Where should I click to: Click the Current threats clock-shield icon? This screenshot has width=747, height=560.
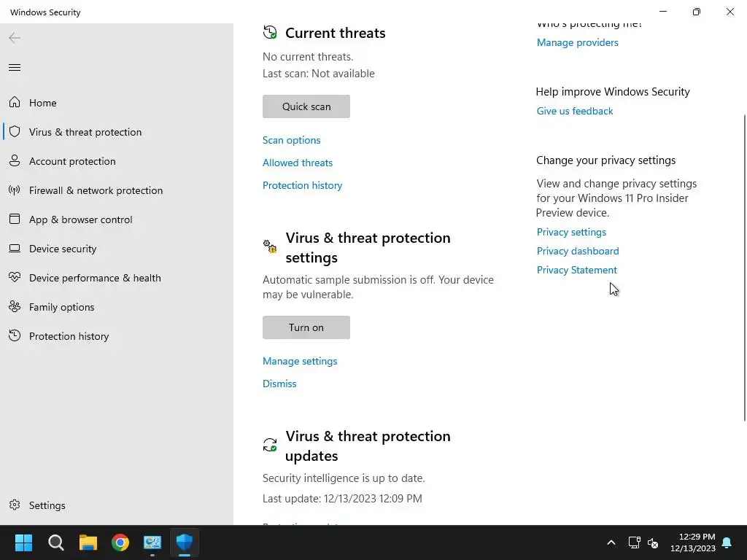coord(270,32)
